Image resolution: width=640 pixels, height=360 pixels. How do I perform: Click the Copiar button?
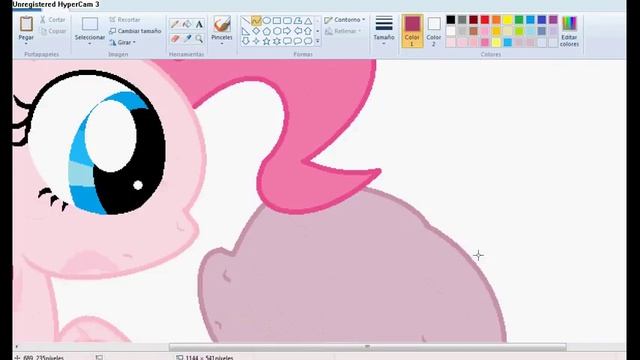pyautogui.click(x=53, y=31)
